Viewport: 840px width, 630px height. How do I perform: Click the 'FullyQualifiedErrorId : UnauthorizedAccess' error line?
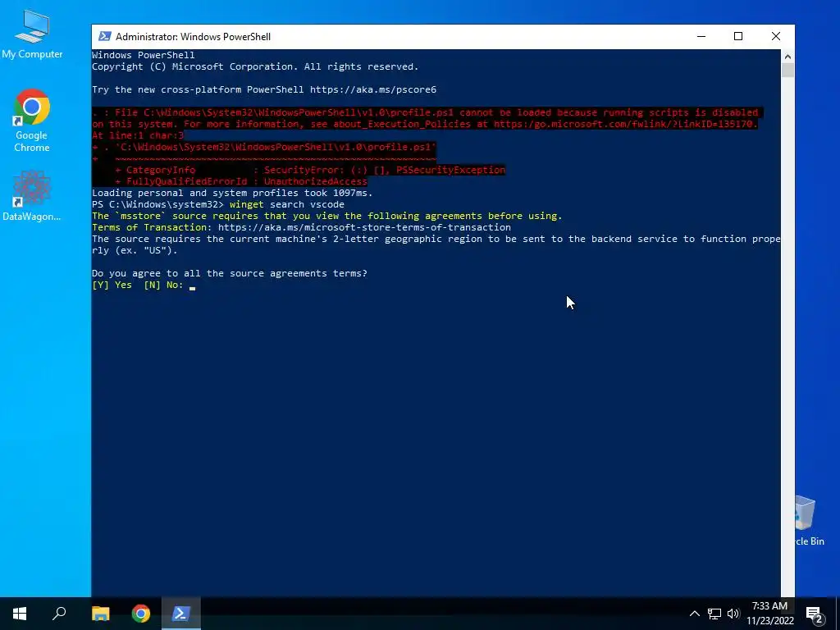click(241, 181)
